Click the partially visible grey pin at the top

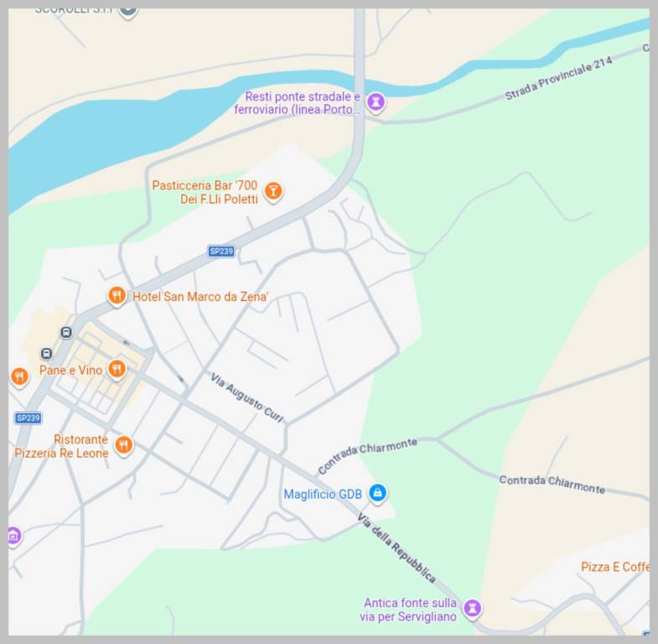128,12
